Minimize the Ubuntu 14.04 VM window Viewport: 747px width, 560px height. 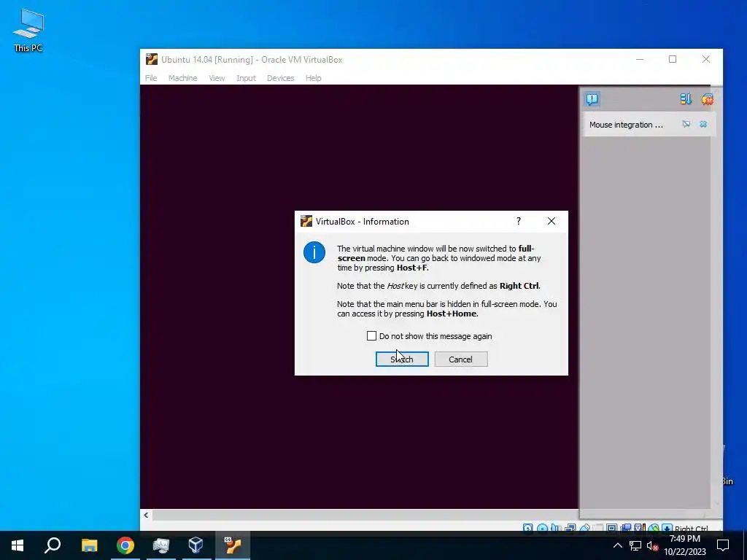[x=640, y=59]
